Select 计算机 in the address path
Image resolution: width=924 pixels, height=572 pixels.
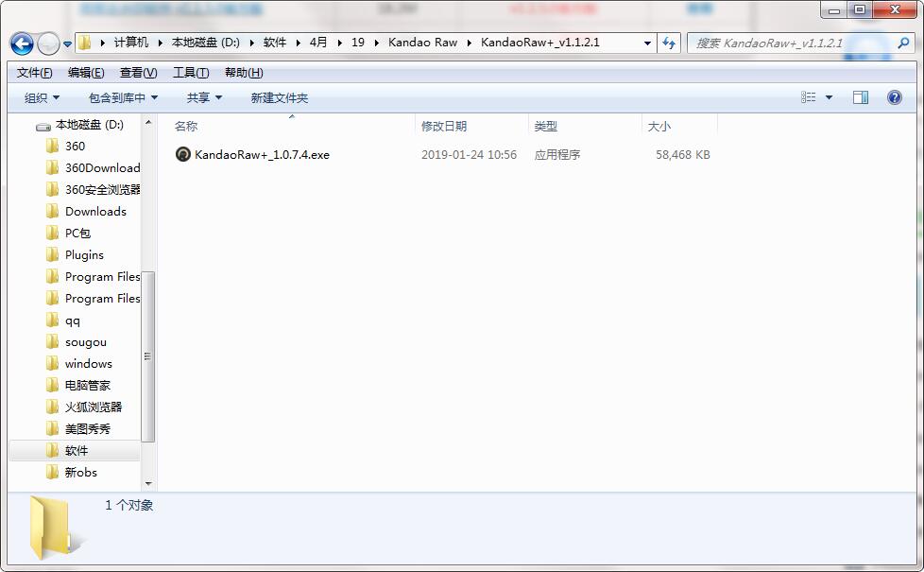click(130, 43)
